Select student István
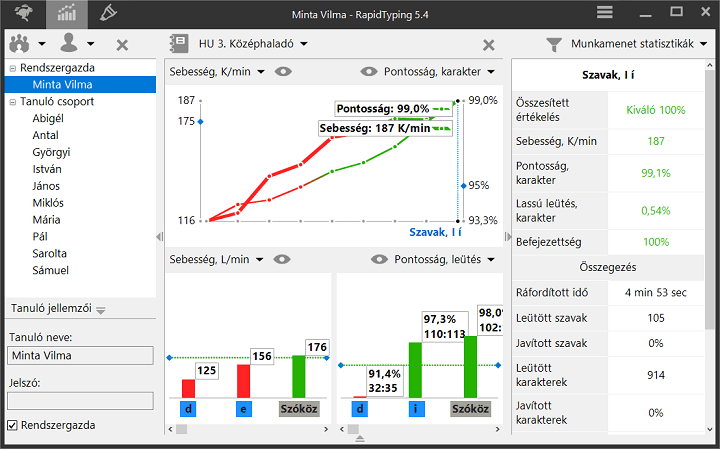720x449 pixels. pyautogui.click(x=47, y=169)
